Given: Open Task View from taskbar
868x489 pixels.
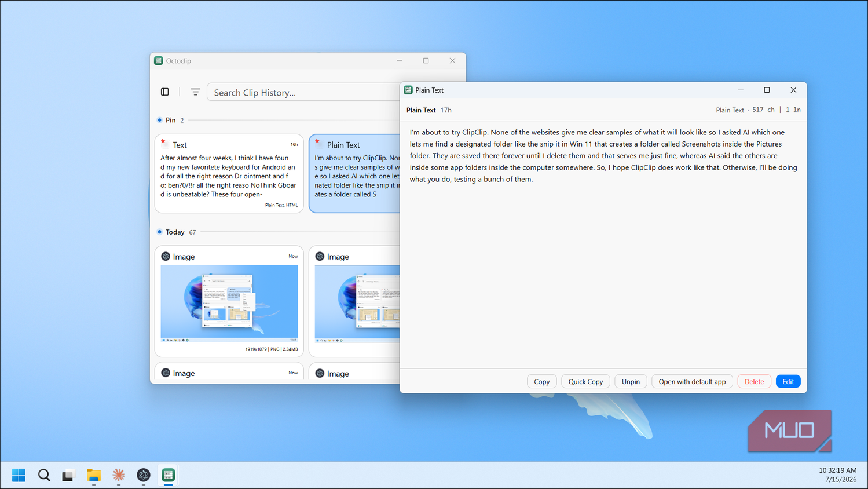Looking at the screenshot, I should (68, 475).
